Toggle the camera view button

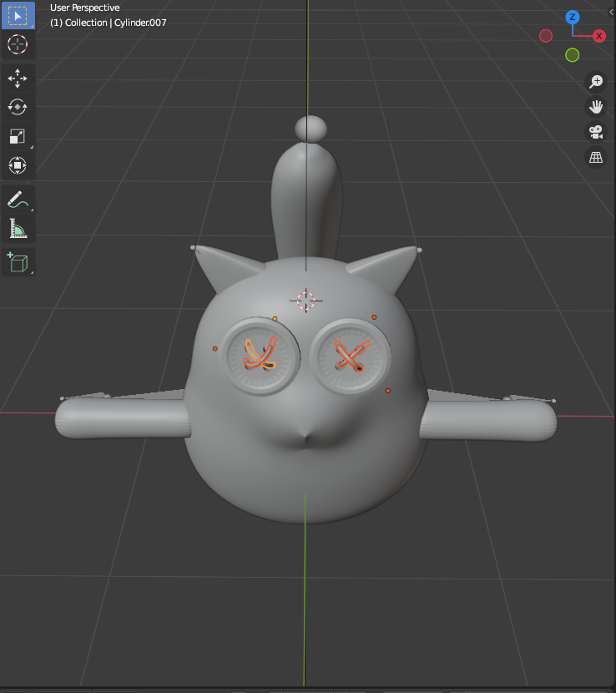[x=596, y=132]
